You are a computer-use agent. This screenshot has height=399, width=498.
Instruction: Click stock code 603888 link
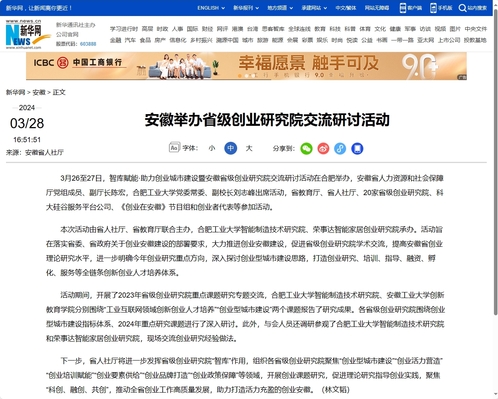(x=88, y=44)
